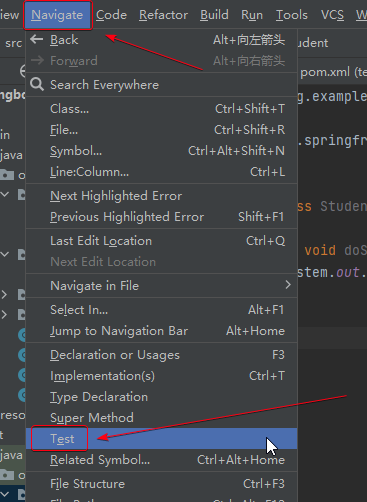Choose Related Symbol... entry
367x502 pixels.
[x=162, y=460]
